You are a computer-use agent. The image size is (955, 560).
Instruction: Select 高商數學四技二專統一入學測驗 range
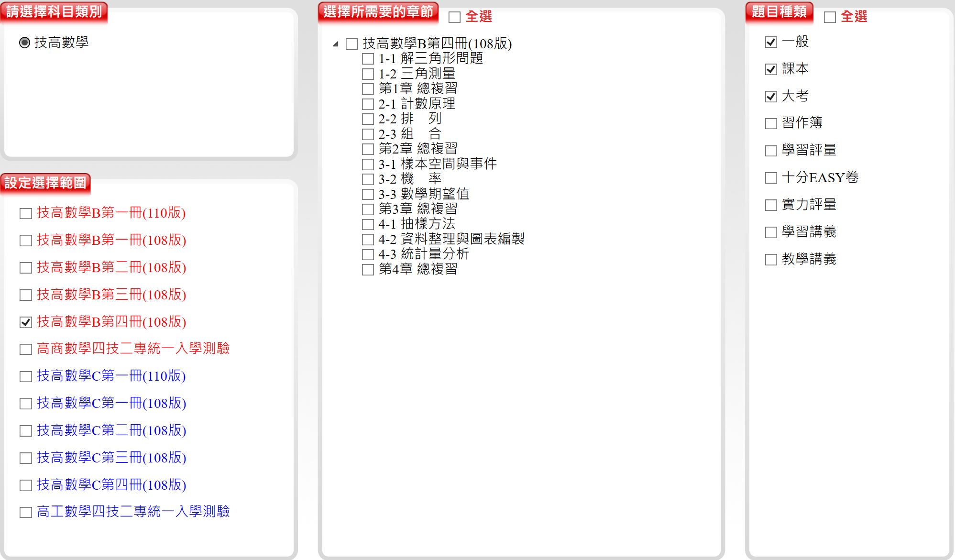click(25, 350)
